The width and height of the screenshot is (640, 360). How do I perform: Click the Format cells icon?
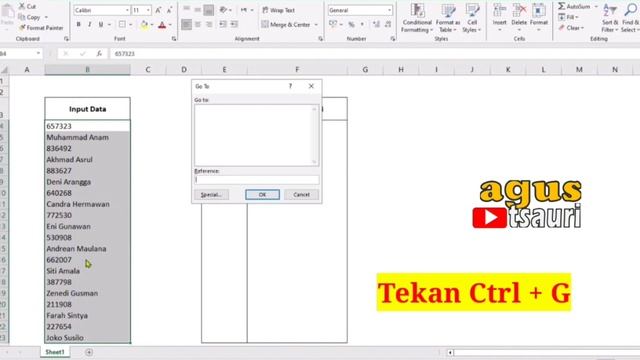pyautogui.click(x=539, y=11)
